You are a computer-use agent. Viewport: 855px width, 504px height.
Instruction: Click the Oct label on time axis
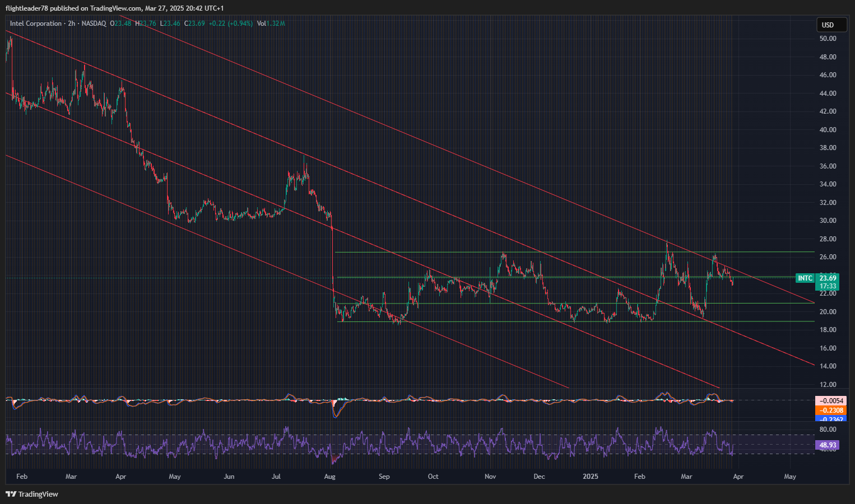433,477
